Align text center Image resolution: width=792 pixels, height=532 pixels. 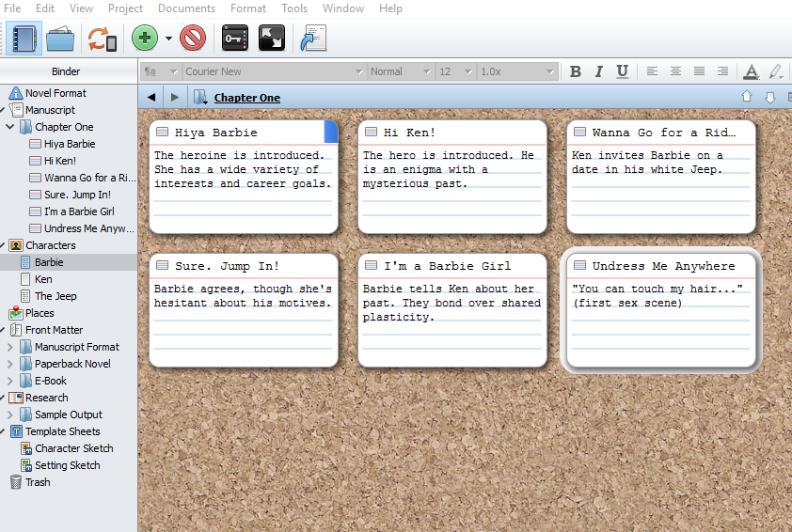coord(675,71)
